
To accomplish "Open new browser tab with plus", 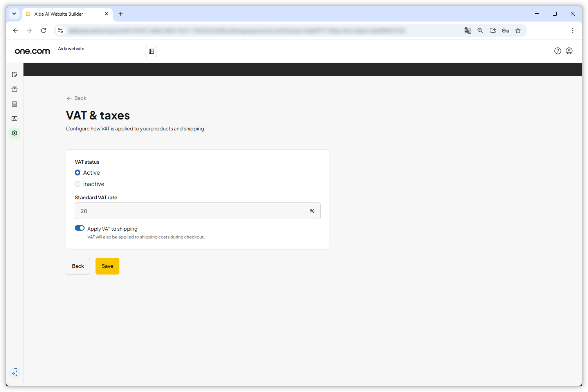I will click(x=121, y=14).
